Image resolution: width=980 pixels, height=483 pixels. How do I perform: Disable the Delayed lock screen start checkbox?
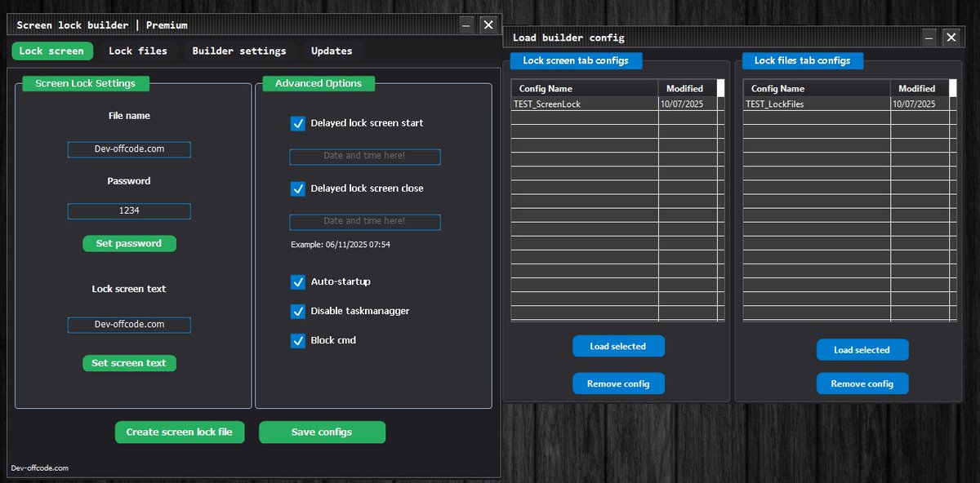click(x=298, y=123)
